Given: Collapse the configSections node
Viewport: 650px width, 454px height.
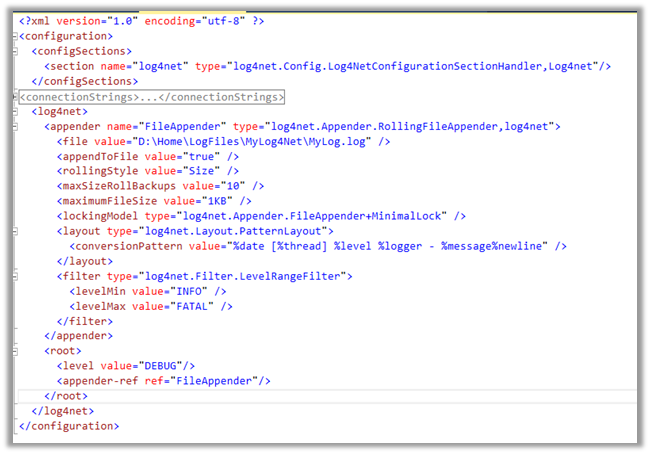Looking at the screenshot, I should 13,51.
